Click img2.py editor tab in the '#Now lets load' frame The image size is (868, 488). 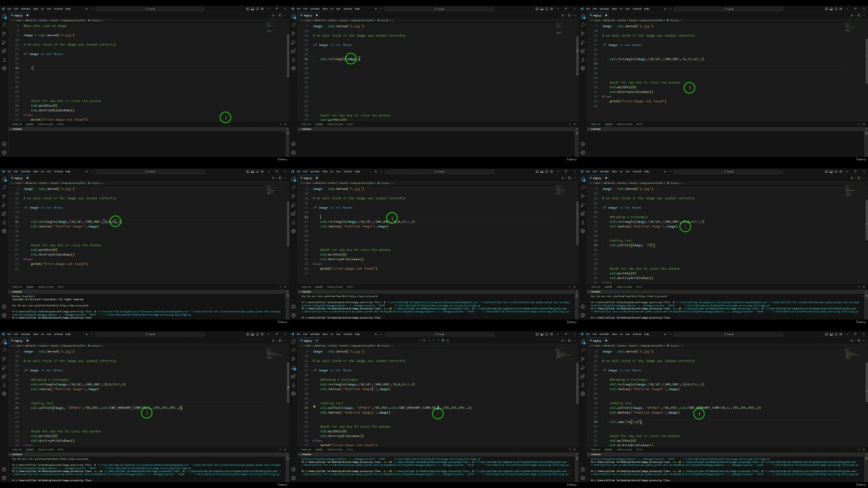[18, 15]
